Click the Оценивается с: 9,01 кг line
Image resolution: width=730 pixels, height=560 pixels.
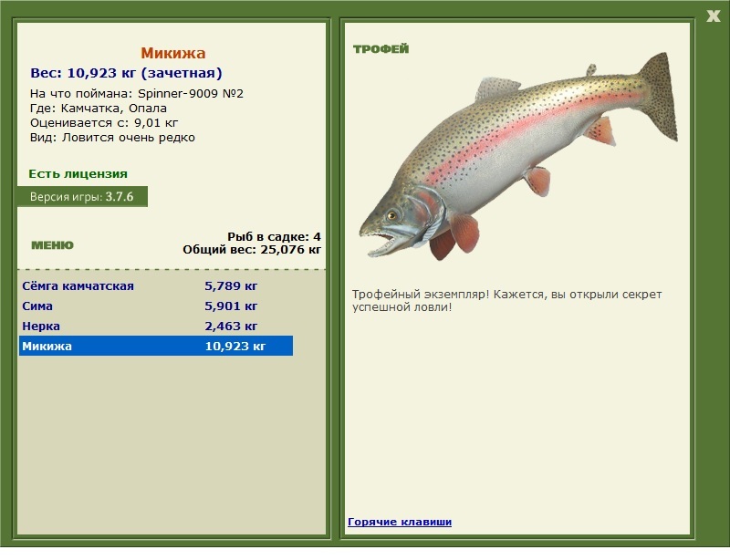pyautogui.click(x=104, y=123)
